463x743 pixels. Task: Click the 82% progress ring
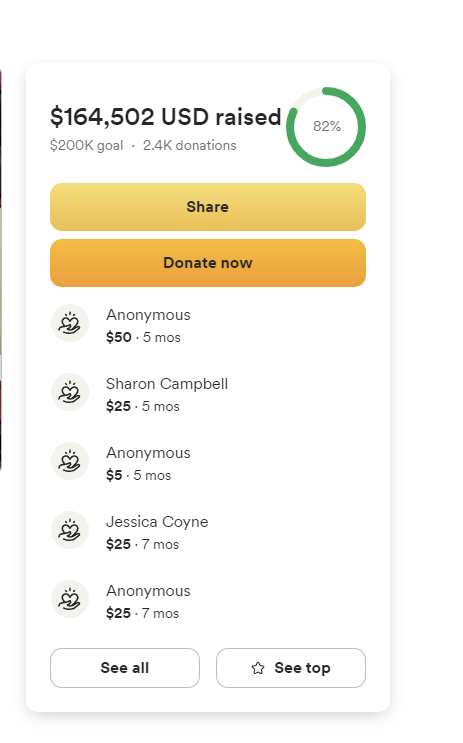326,127
